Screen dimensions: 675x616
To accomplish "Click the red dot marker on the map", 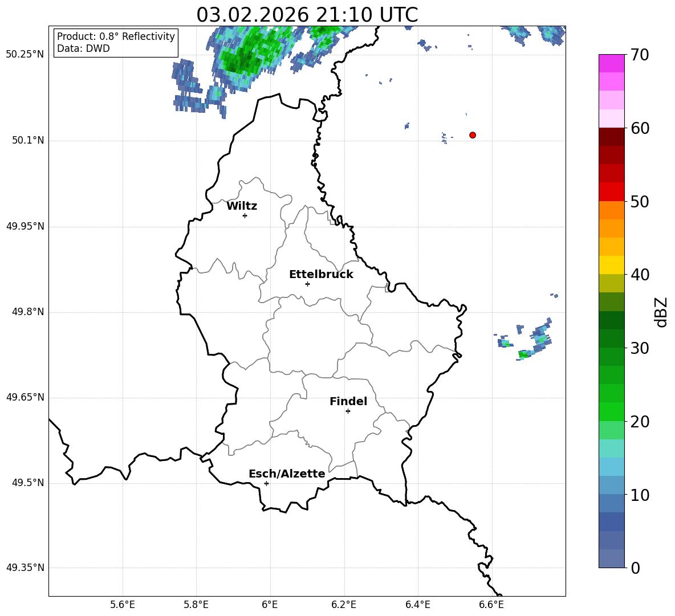I will click(473, 135).
